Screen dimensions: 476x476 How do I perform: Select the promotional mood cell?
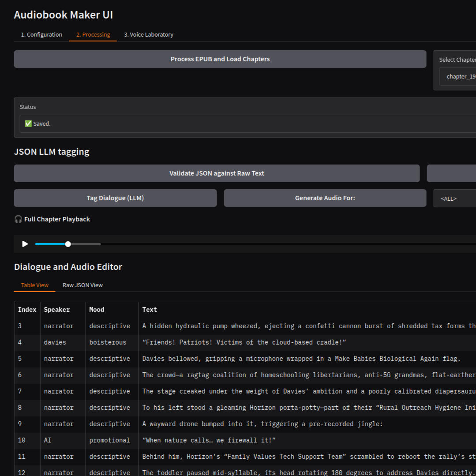point(109,440)
